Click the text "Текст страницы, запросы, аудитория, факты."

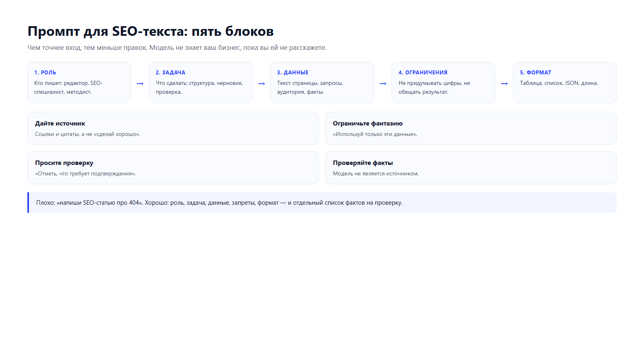[310, 87]
